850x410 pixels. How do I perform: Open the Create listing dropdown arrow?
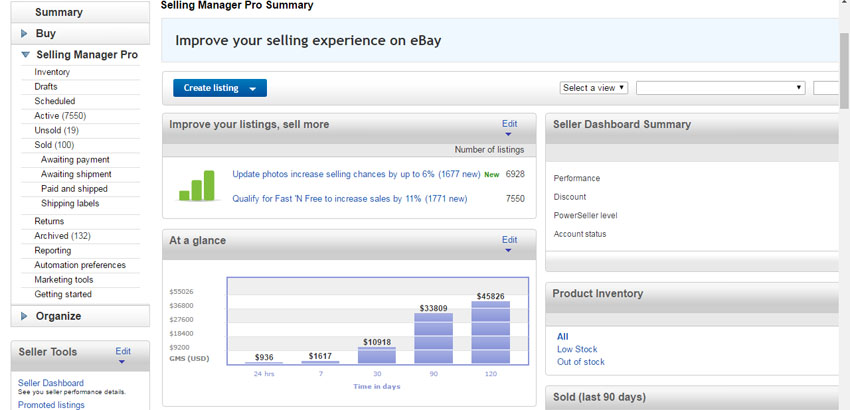coord(253,89)
